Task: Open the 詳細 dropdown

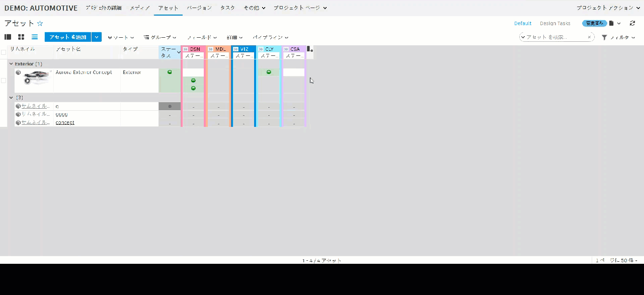Action: [x=234, y=37]
